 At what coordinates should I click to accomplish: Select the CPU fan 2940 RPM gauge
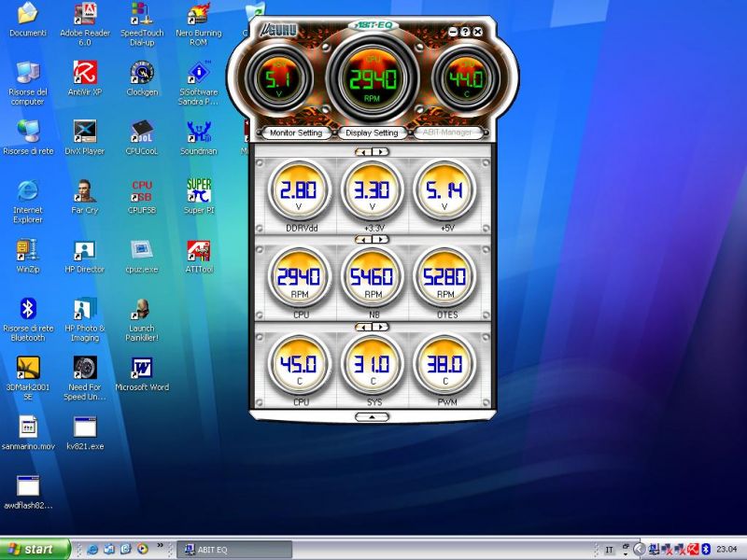pos(299,277)
